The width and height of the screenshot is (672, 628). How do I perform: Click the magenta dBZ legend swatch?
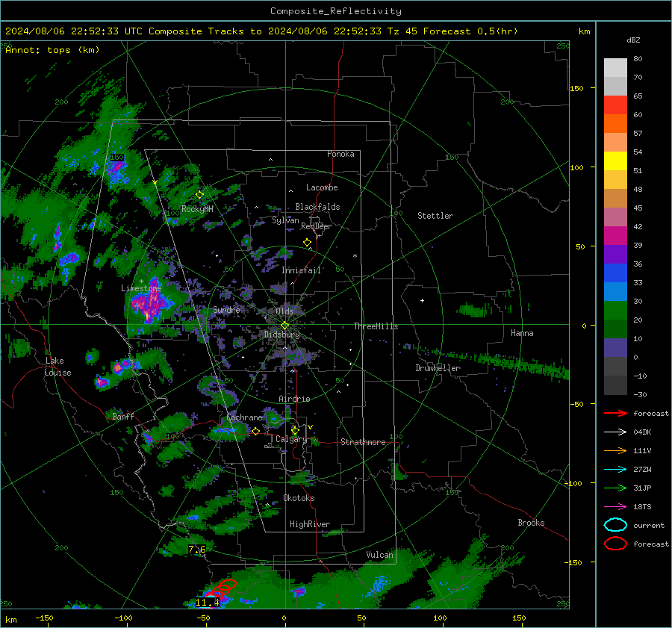[615, 235]
